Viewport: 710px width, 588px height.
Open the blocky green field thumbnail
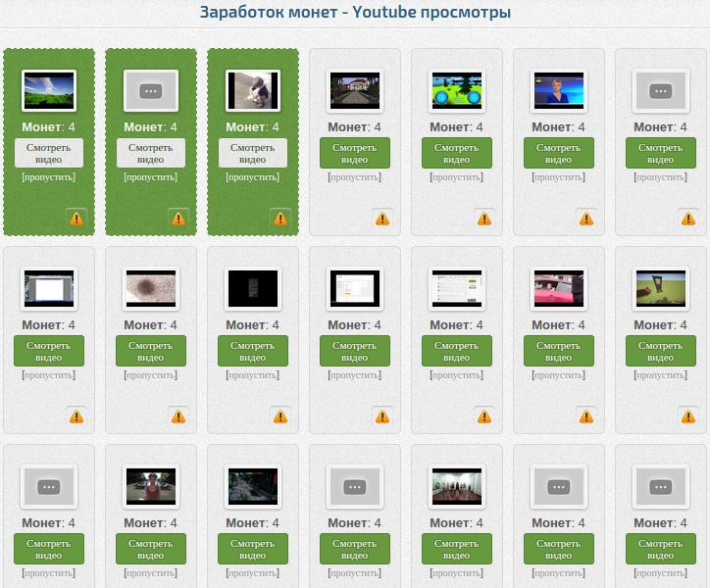[661, 288]
